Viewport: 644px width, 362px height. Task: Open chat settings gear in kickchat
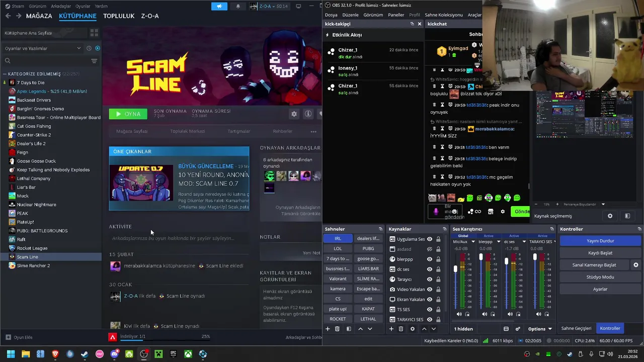[503, 212]
